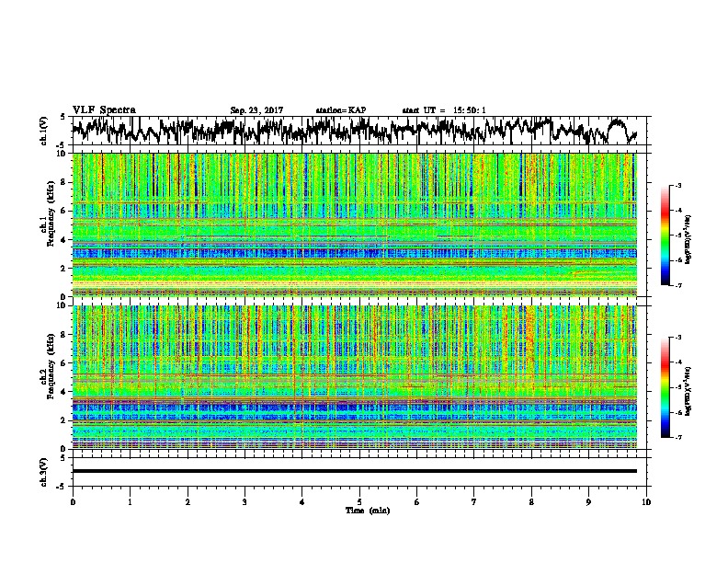Click inside the ch.1 spectrogram panel
Image resolution: width=728 pixels, height=563 pixels.
355,224
